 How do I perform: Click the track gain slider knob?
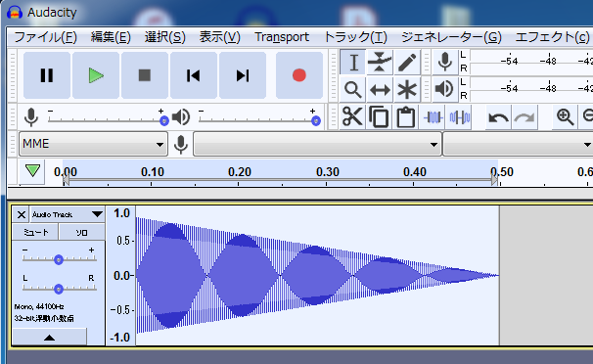click(59, 259)
